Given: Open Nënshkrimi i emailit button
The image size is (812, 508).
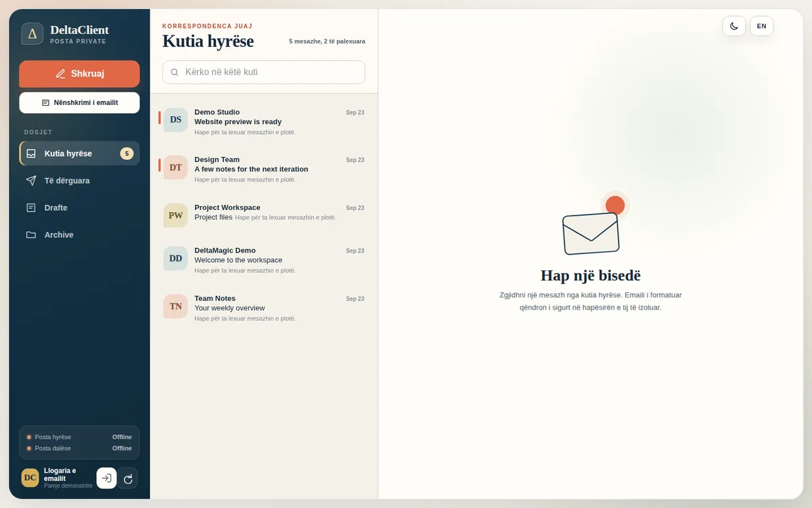Looking at the screenshot, I should [79, 103].
